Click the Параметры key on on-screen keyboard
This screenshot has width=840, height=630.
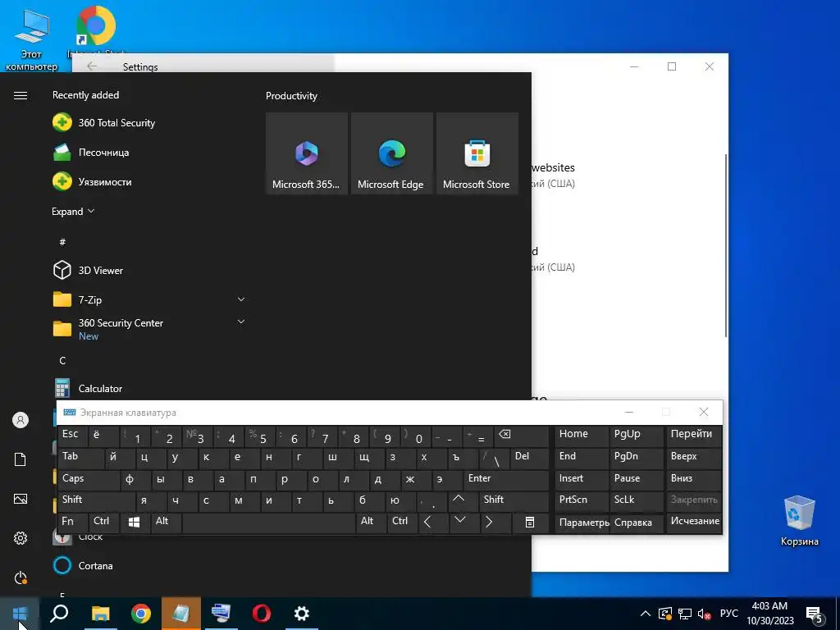click(x=582, y=523)
